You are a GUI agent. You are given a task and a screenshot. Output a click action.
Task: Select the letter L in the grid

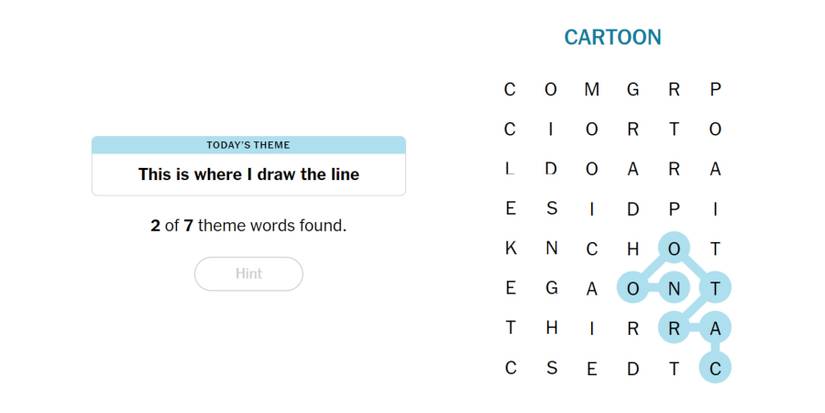(510, 169)
